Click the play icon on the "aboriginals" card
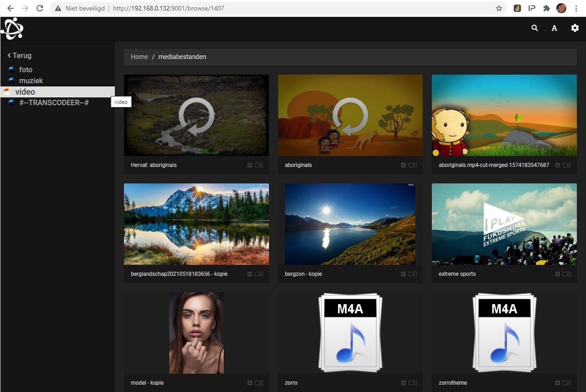The height and width of the screenshot is (392, 586). [x=413, y=165]
